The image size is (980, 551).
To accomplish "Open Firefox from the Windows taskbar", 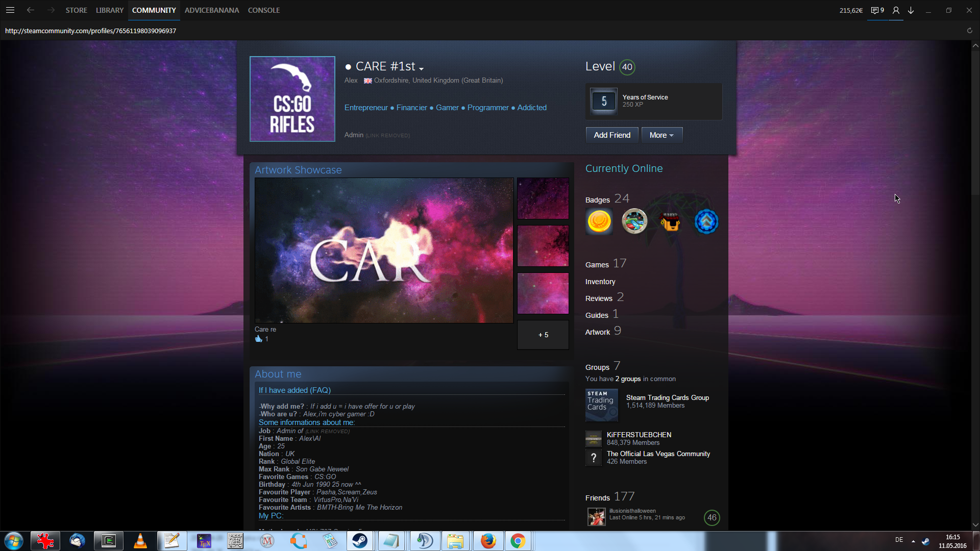I will pos(488,541).
